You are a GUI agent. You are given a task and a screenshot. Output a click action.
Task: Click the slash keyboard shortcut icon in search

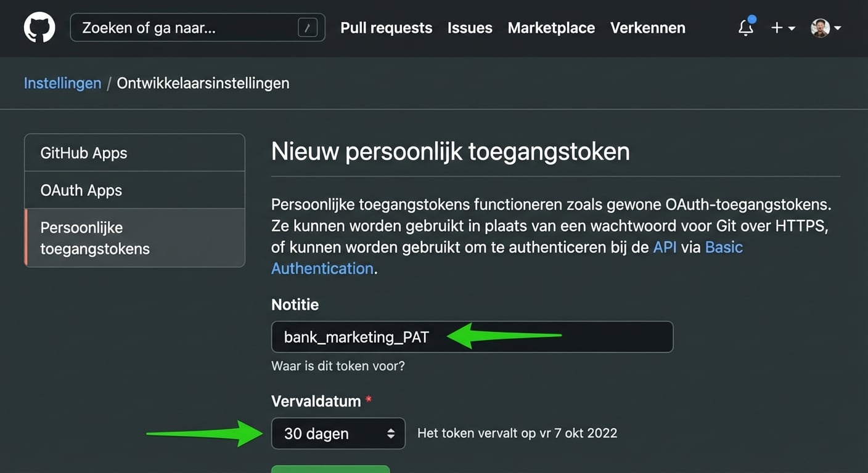tap(308, 27)
